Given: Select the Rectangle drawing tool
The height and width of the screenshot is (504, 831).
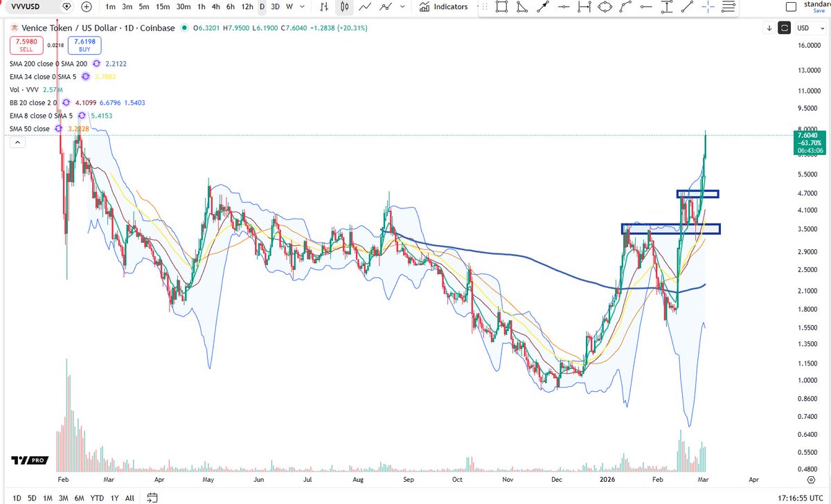Looking at the screenshot, I should [x=501, y=6].
